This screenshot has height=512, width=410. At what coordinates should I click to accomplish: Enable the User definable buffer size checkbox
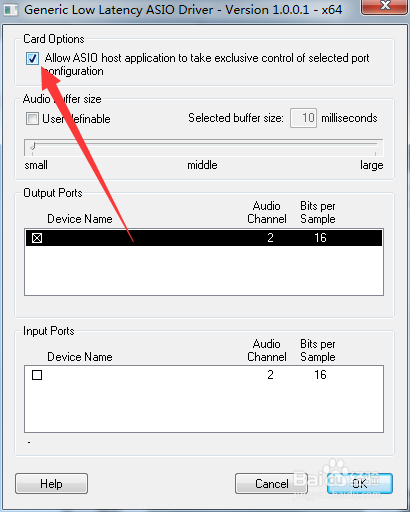click(32, 119)
